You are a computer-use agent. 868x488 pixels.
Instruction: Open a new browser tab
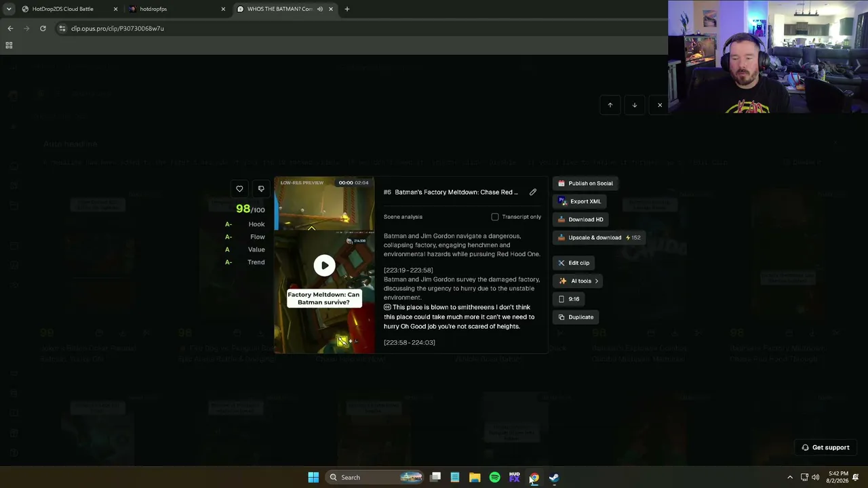click(347, 9)
